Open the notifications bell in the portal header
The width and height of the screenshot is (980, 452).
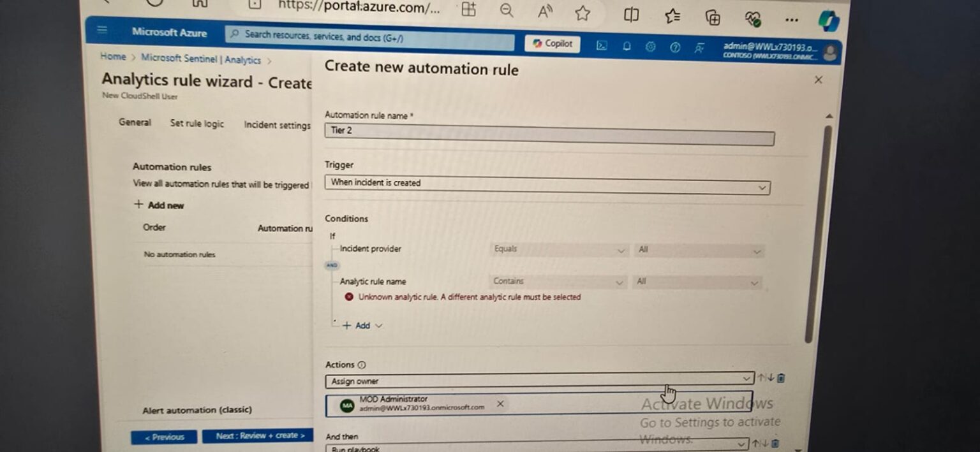626,46
